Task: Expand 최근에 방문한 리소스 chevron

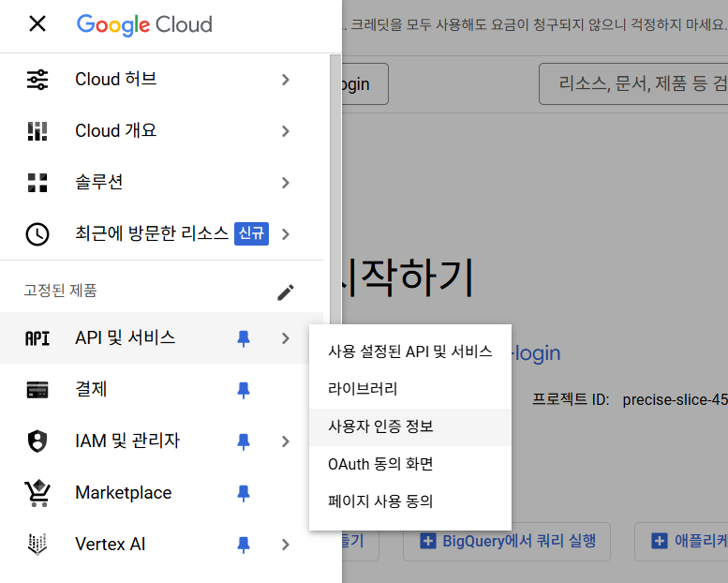Action: tap(286, 234)
